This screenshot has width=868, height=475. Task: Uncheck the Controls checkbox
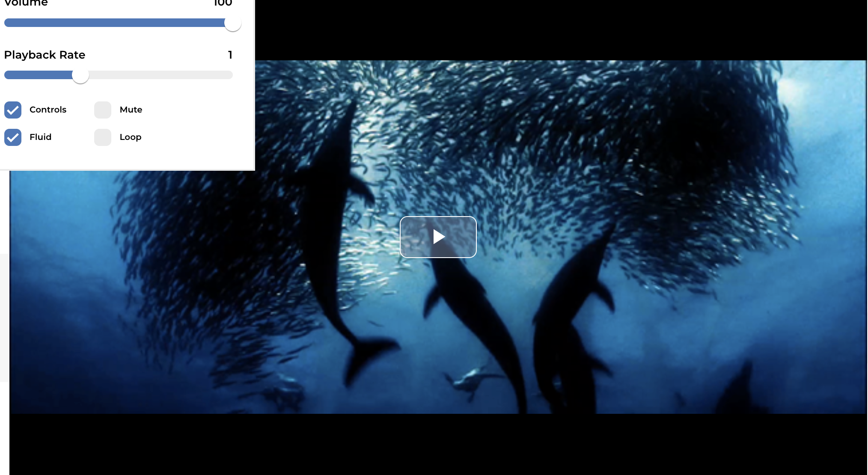13,110
